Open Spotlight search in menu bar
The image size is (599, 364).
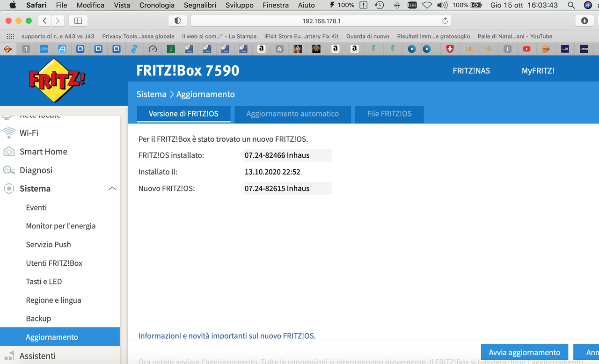pyautogui.click(x=571, y=5)
